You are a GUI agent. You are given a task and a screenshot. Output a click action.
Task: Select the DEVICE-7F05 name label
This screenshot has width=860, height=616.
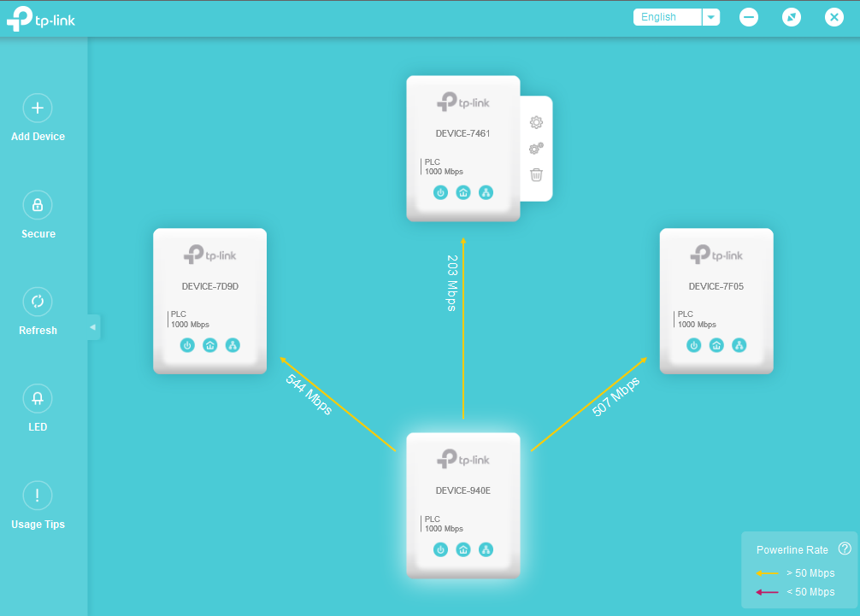point(716,286)
